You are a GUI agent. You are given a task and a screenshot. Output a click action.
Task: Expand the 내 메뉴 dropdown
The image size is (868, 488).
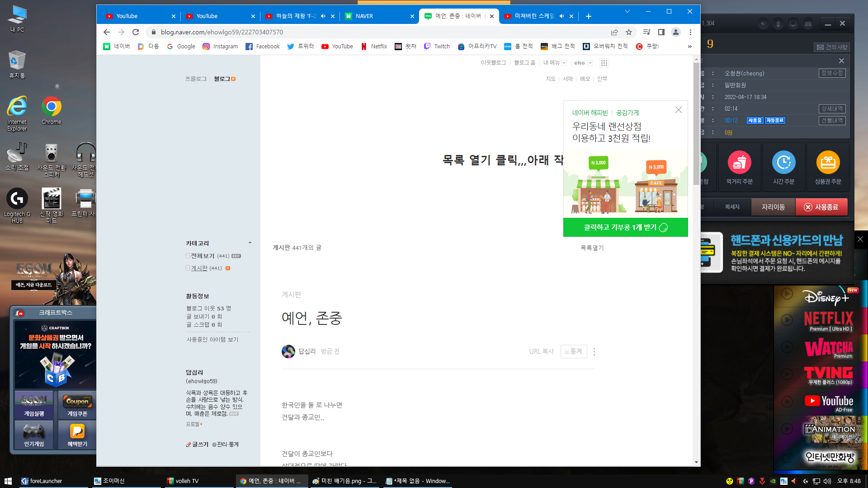564,63
